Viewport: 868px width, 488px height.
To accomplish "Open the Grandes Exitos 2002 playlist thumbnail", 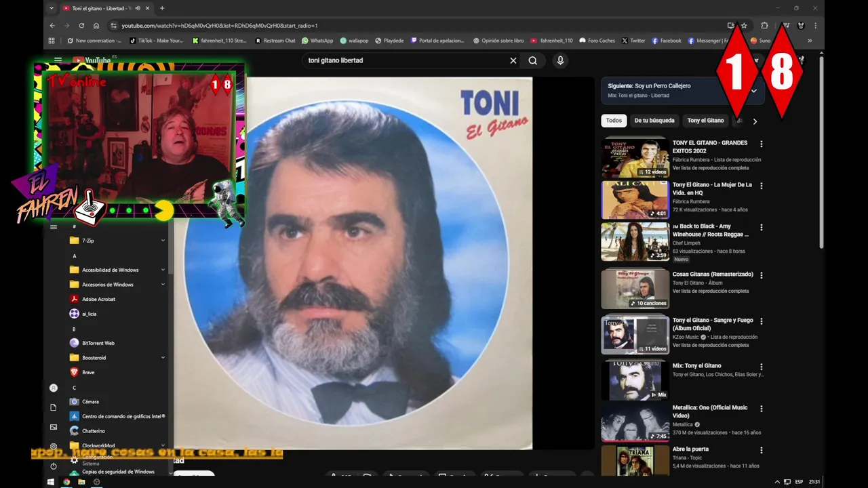I will pyautogui.click(x=635, y=158).
